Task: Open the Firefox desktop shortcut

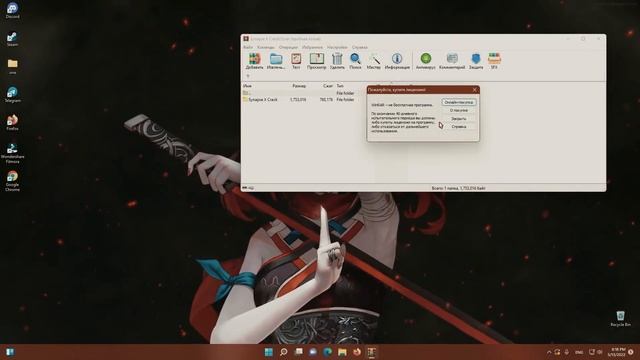Action: click(12, 122)
